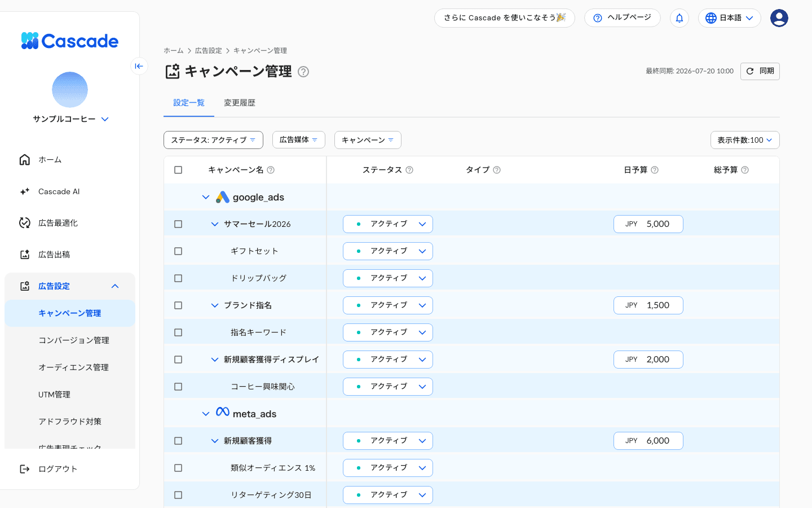Click the Google Ads logo icon
Screen dimensions: 812x508
tap(223, 197)
